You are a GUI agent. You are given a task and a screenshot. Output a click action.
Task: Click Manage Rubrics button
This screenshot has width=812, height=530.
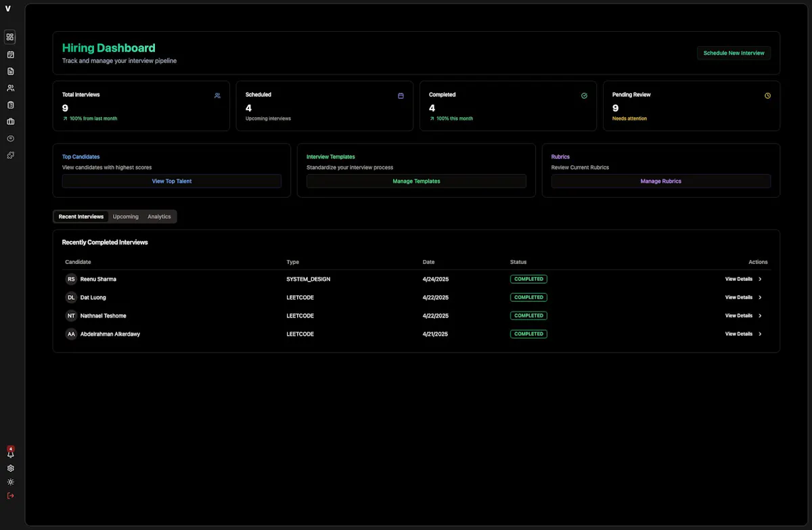(x=661, y=181)
